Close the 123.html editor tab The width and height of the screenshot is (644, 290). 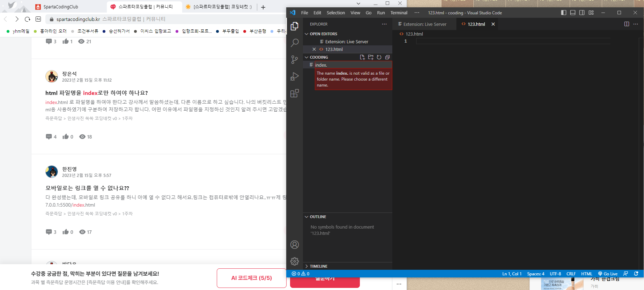click(493, 24)
